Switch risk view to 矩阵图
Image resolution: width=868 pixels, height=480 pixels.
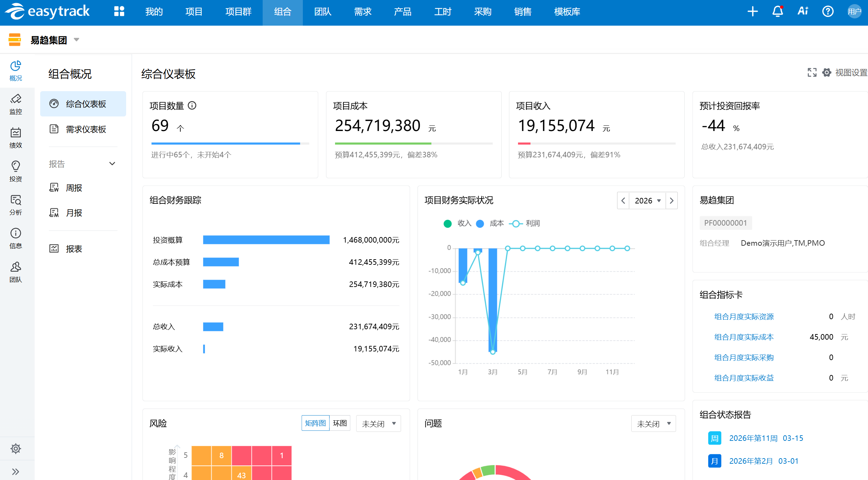point(315,423)
